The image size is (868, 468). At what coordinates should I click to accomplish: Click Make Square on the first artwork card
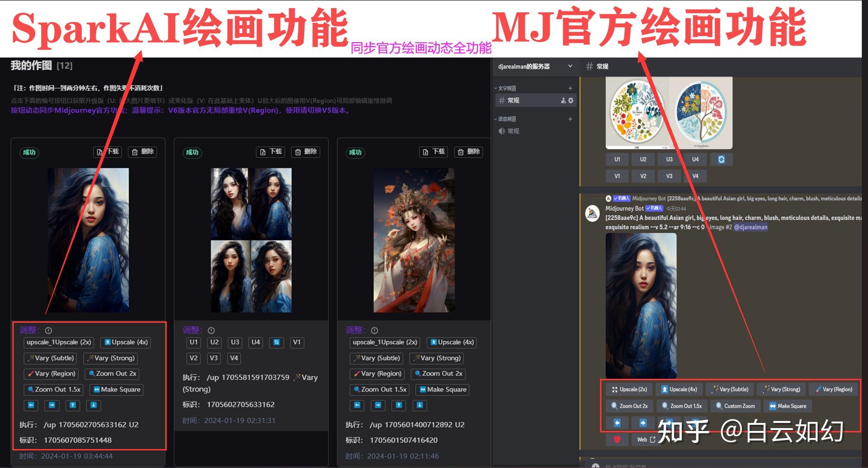click(x=116, y=390)
